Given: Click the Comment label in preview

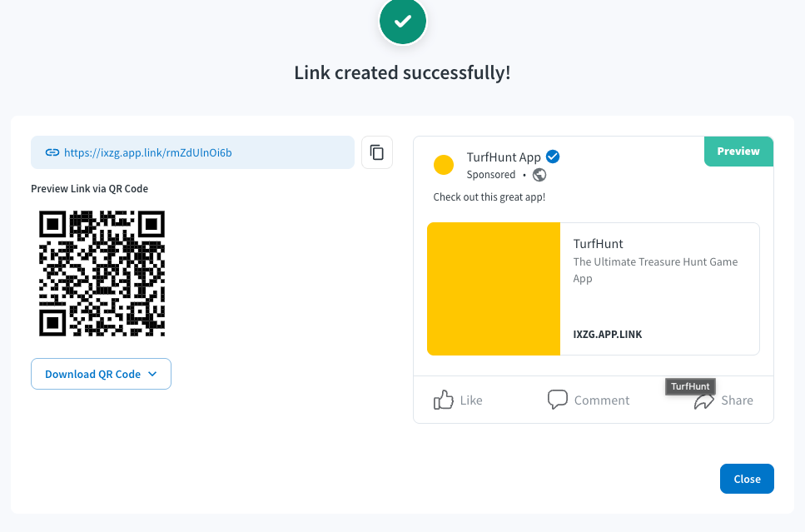Looking at the screenshot, I should 602,400.
